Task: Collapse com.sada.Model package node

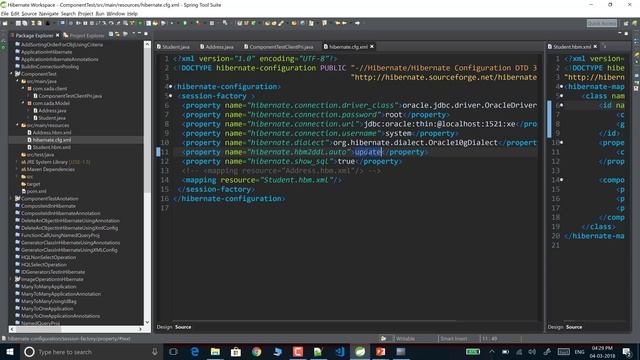Action: click(23, 103)
